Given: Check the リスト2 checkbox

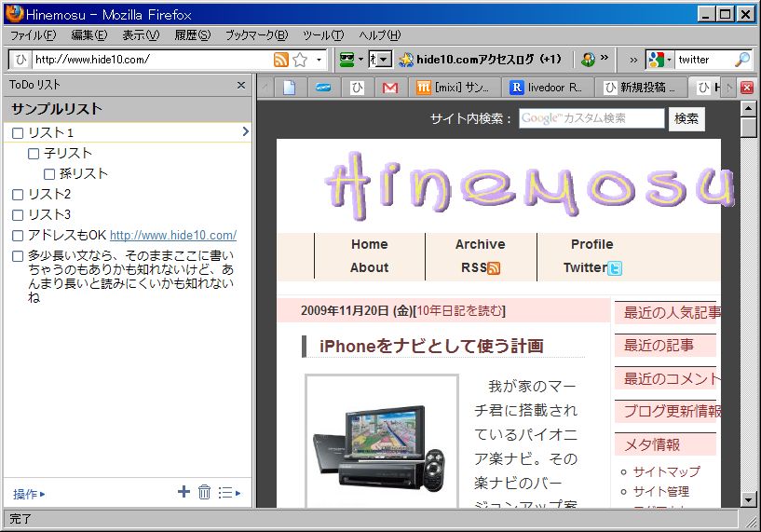Looking at the screenshot, I should (x=18, y=195).
